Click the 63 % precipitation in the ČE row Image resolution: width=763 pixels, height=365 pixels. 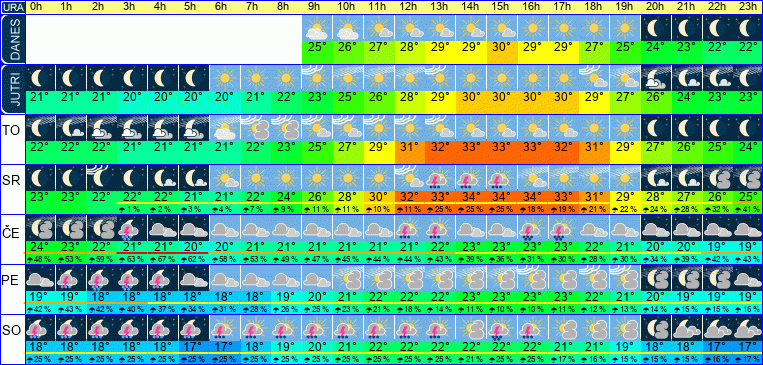tap(133, 259)
